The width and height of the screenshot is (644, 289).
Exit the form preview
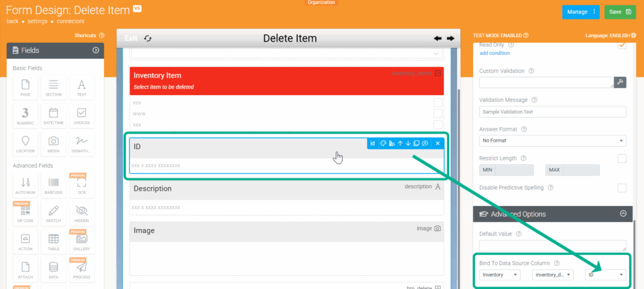click(131, 38)
